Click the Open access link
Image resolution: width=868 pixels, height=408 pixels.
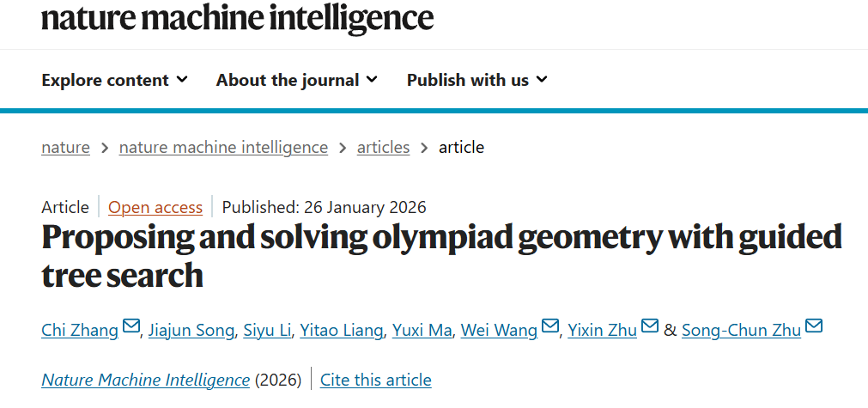click(x=155, y=207)
